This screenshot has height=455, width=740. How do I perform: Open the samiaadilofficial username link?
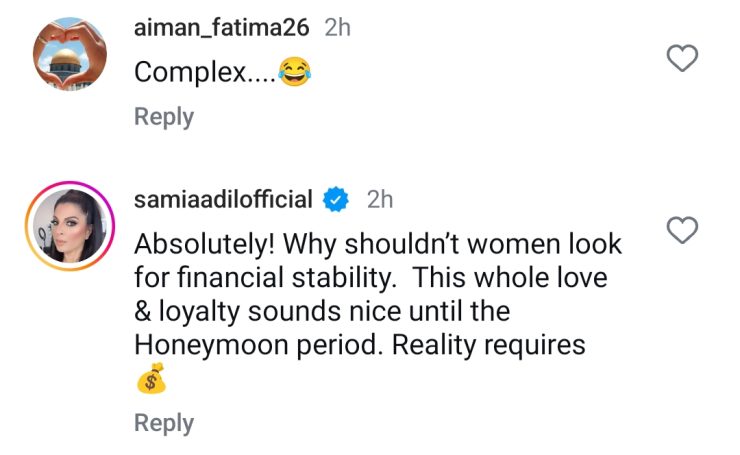coord(223,200)
